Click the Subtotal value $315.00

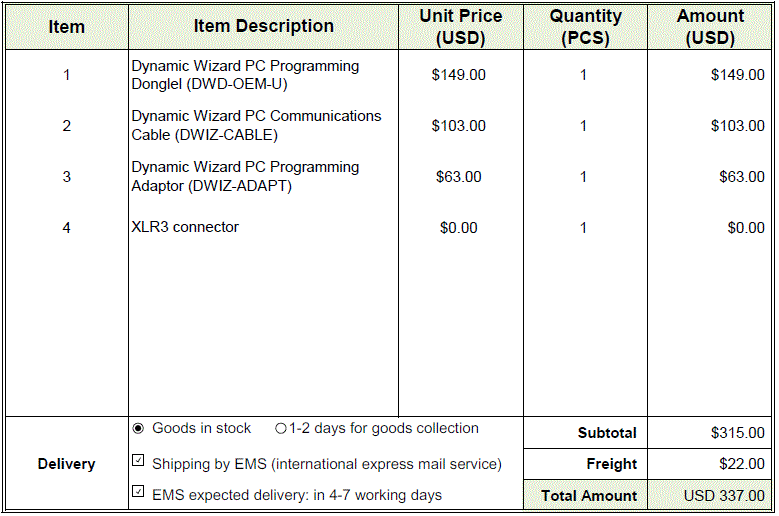738,433
